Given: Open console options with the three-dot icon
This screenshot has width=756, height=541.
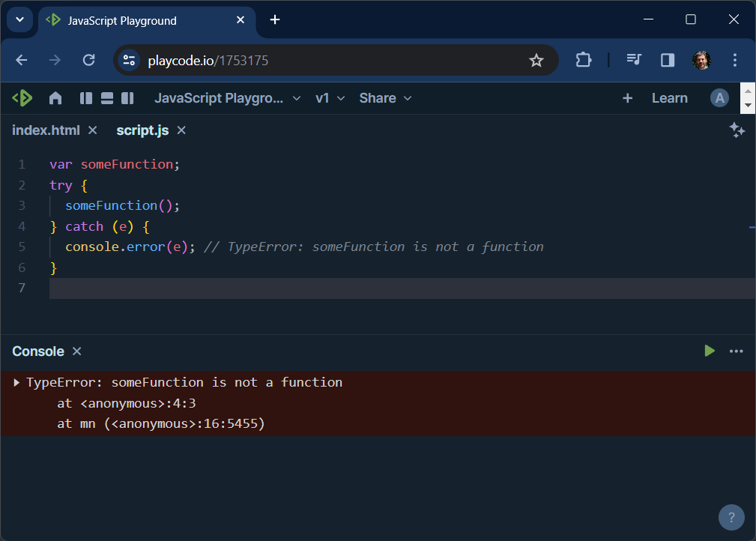Looking at the screenshot, I should tap(736, 351).
